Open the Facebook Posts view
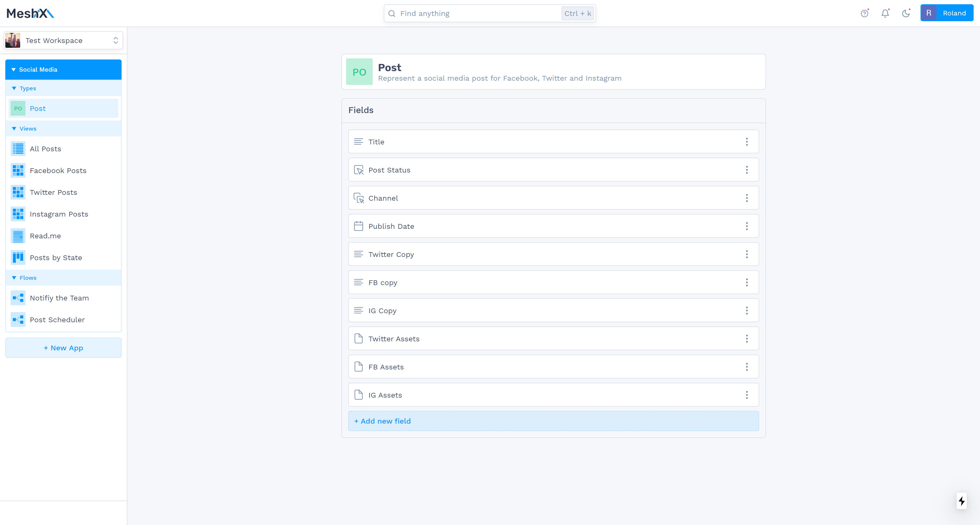 point(58,171)
